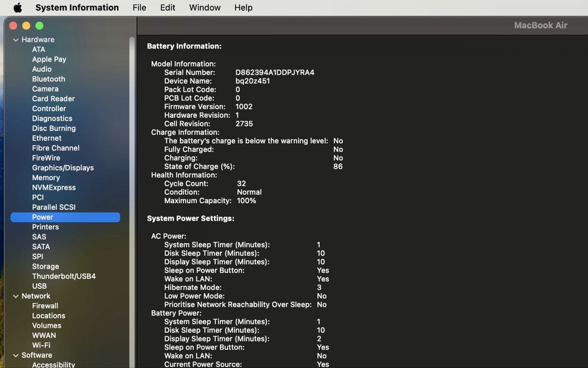The width and height of the screenshot is (588, 368).
Task: Click the State of Charge value 86
Action: coord(338,167)
